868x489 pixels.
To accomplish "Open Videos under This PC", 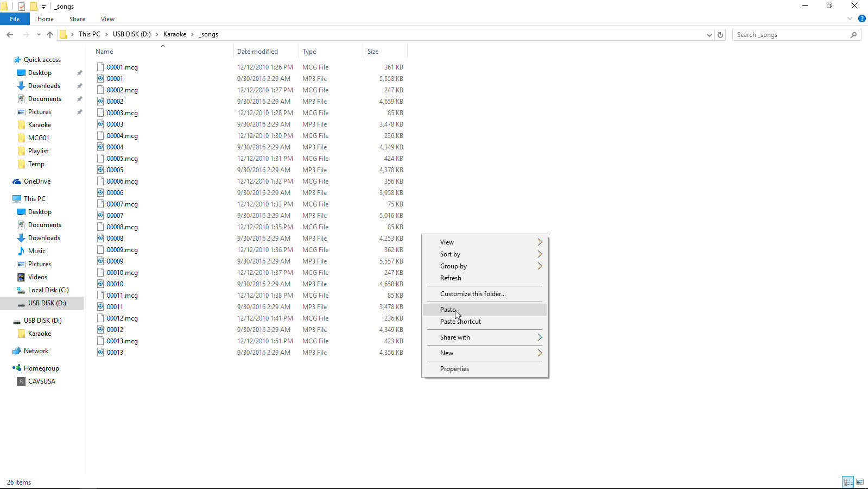I will tap(37, 277).
